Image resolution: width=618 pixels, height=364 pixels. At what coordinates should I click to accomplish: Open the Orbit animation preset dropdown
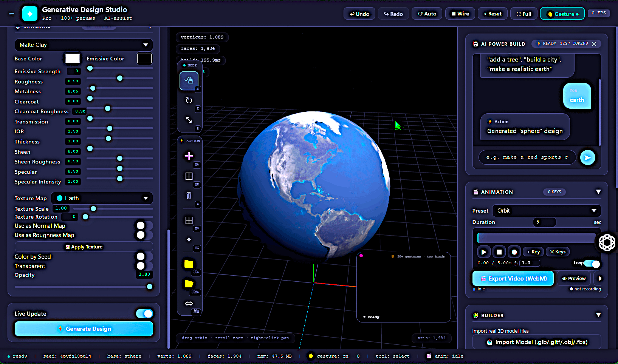(547, 211)
